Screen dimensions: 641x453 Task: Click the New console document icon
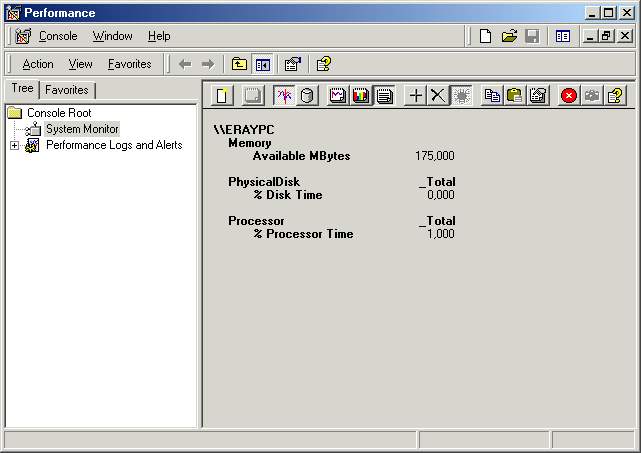(485, 36)
